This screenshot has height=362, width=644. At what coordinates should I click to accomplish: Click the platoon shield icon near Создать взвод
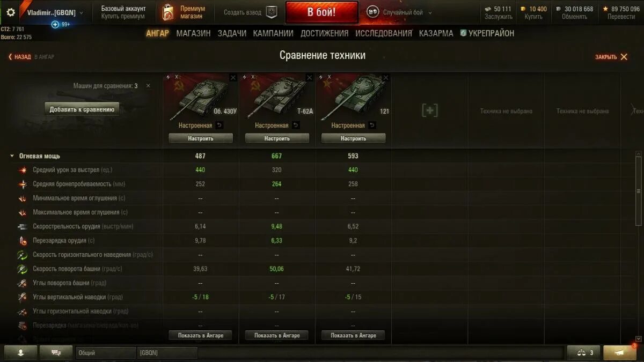[272, 12]
